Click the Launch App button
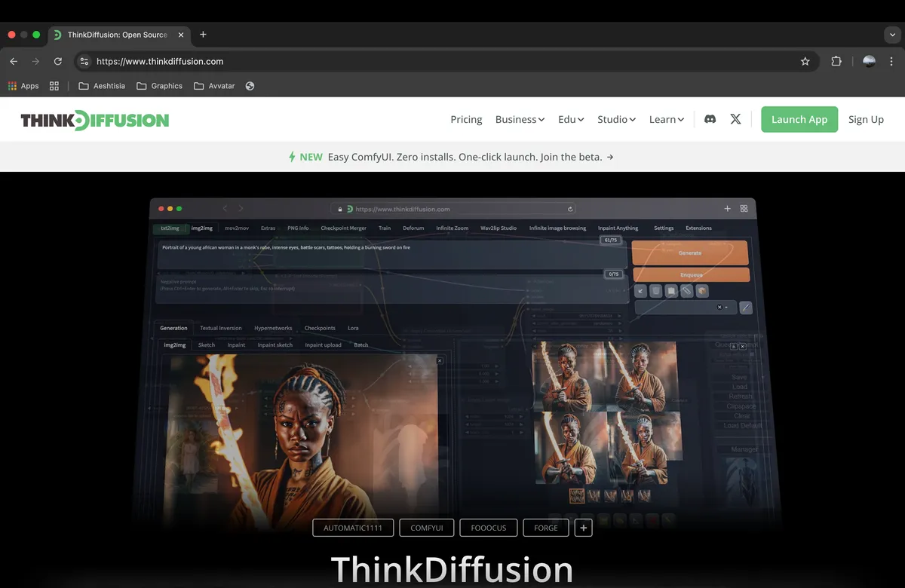The width and height of the screenshot is (905, 588). click(799, 119)
